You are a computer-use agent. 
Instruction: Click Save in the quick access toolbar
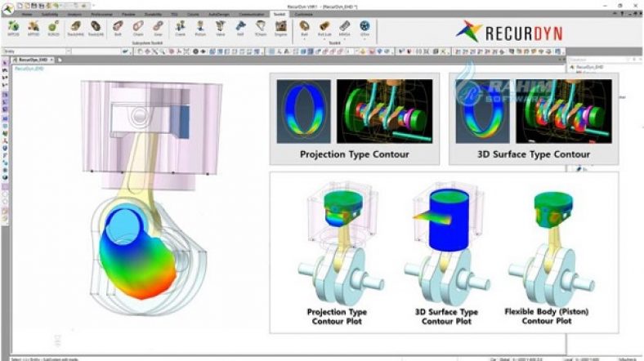(34, 7)
